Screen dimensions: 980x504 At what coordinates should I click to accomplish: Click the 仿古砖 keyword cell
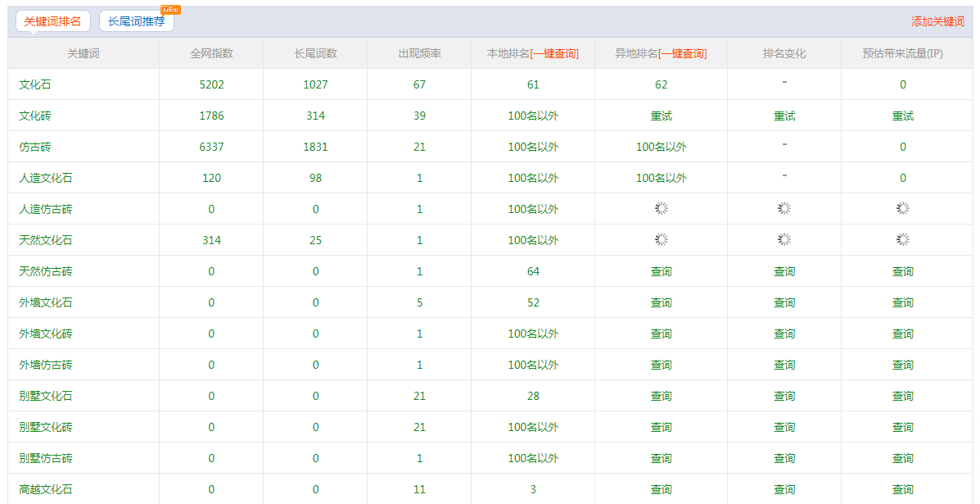pos(35,147)
